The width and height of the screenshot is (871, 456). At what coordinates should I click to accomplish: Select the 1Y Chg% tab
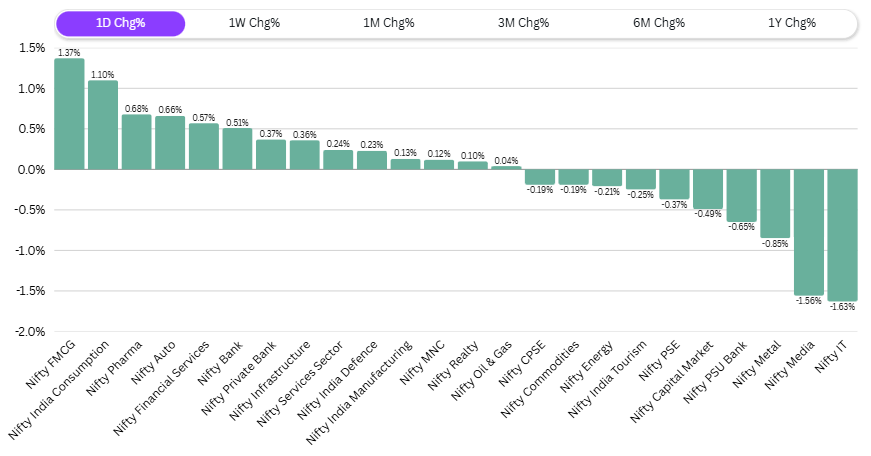791,23
